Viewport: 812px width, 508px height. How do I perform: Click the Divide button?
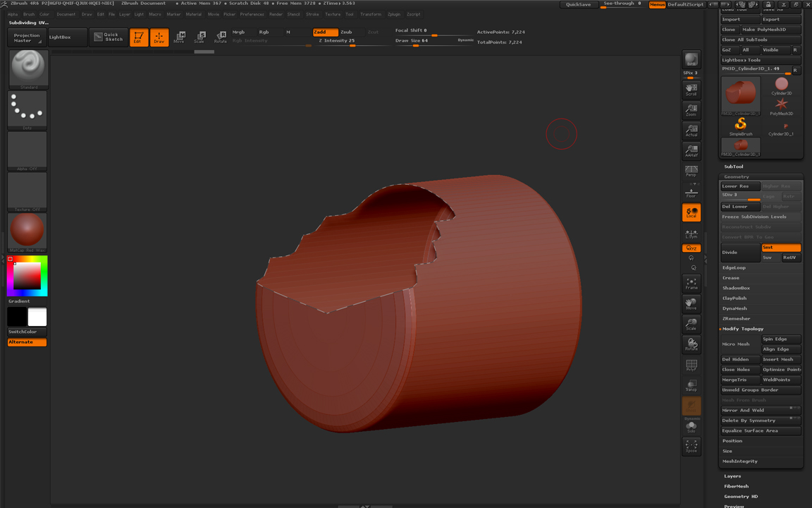coord(740,253)
